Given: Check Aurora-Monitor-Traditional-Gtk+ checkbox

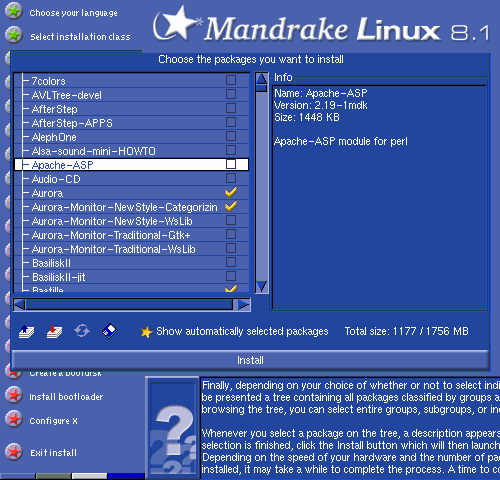Looking at the screenshot, I should (231, 234).
